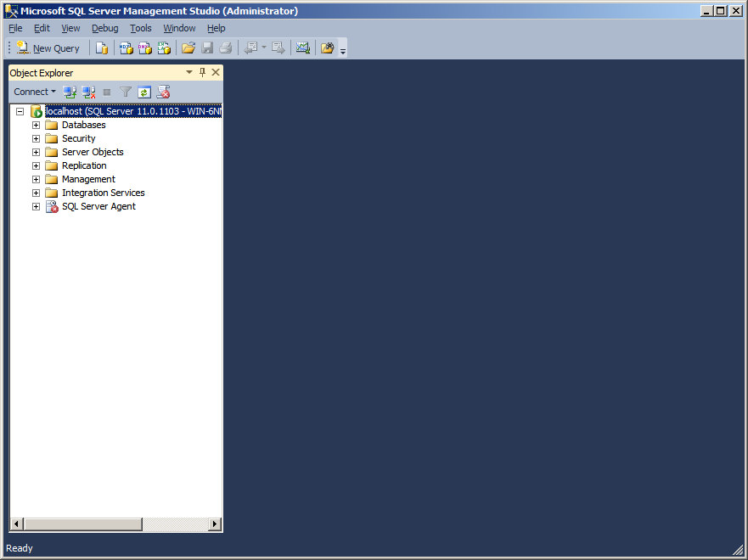Viewport: 748px width, 560px height.
Task: Click the script icon with red X
Action: pos(163,92)
